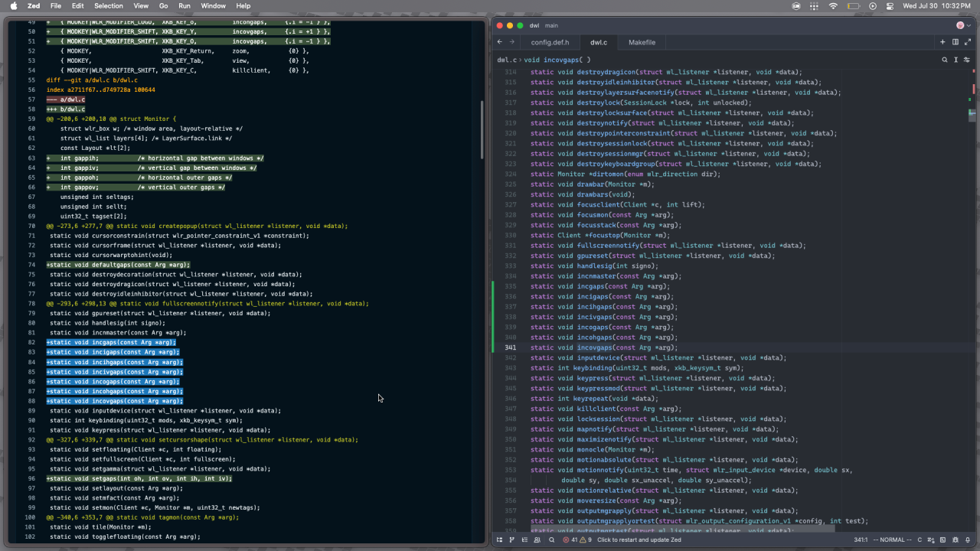Toggle the outline panel icon
980x551 pixels.
tap(524, 540)
